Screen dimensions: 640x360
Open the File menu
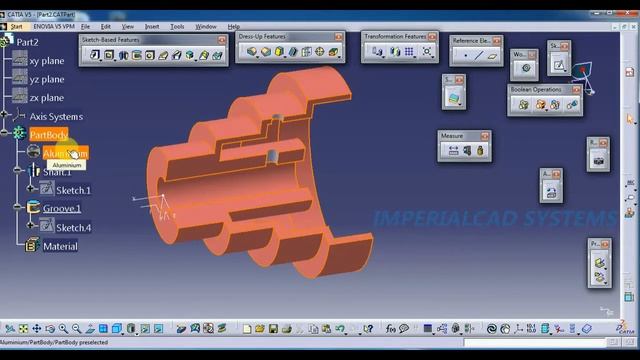85,27
